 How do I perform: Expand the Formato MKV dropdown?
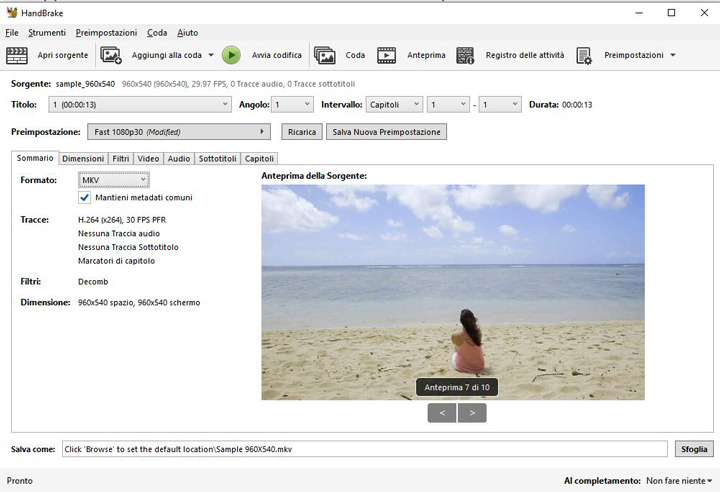point(113,180)
